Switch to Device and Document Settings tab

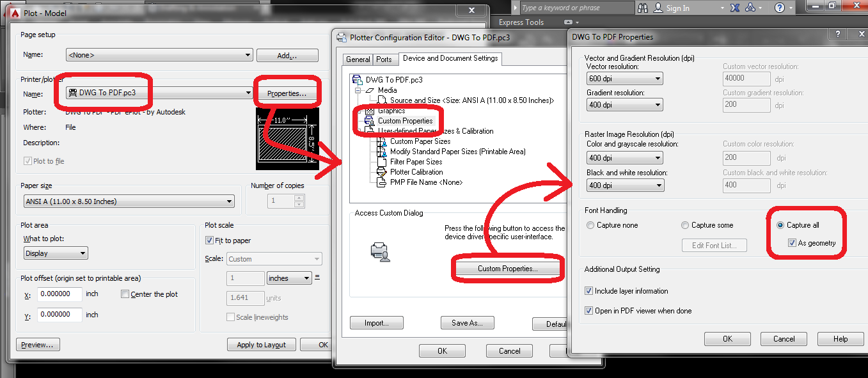point(450,58)
